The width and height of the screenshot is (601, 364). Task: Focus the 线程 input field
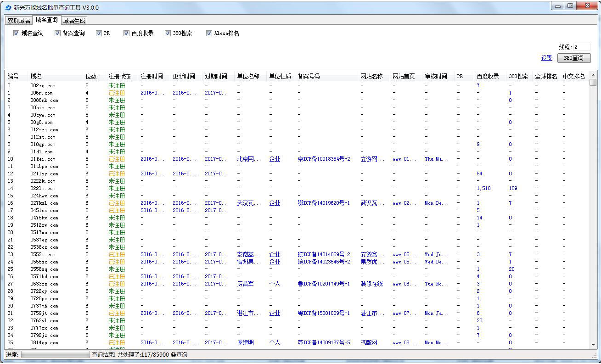581,47
